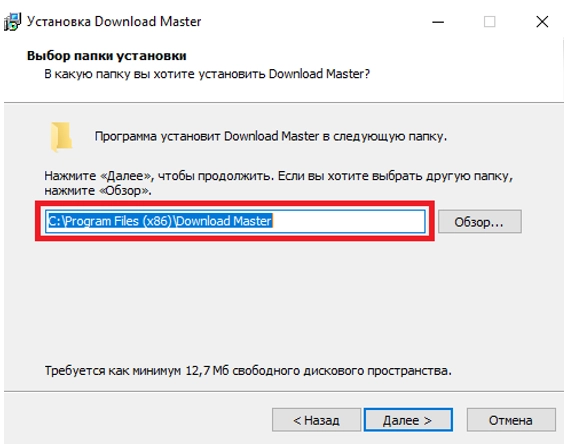Click the question text about installation folder
Viewport: 564px width, 445px height.
pos(207,74)
